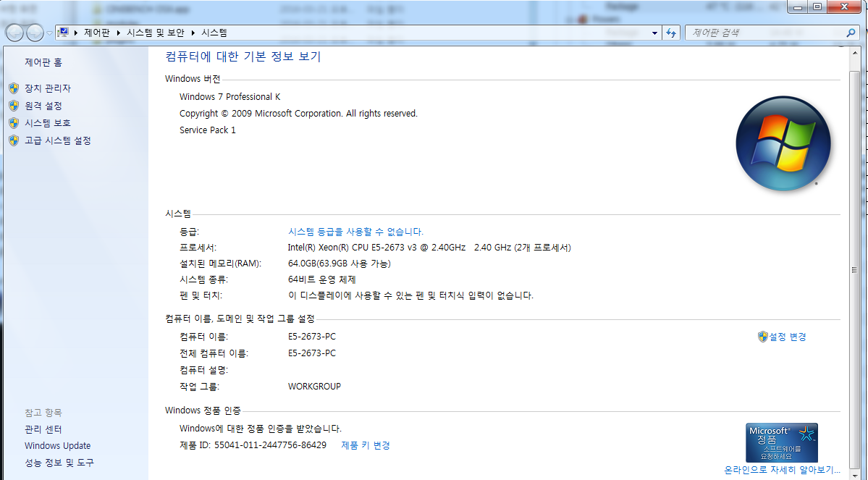This screenshot has height=480, width=868.
Task: Maximize the System window
Action: pos(817,7)
